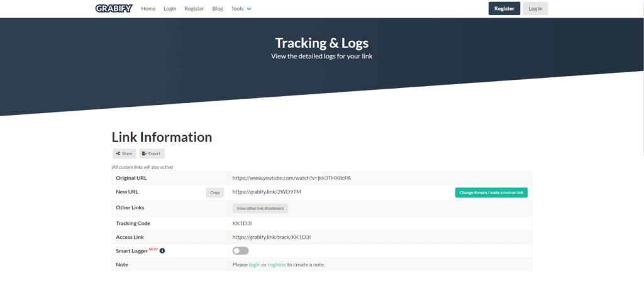
Task: Select the grabify.link/2WD9TM URL text
Action: click(267, 192)
